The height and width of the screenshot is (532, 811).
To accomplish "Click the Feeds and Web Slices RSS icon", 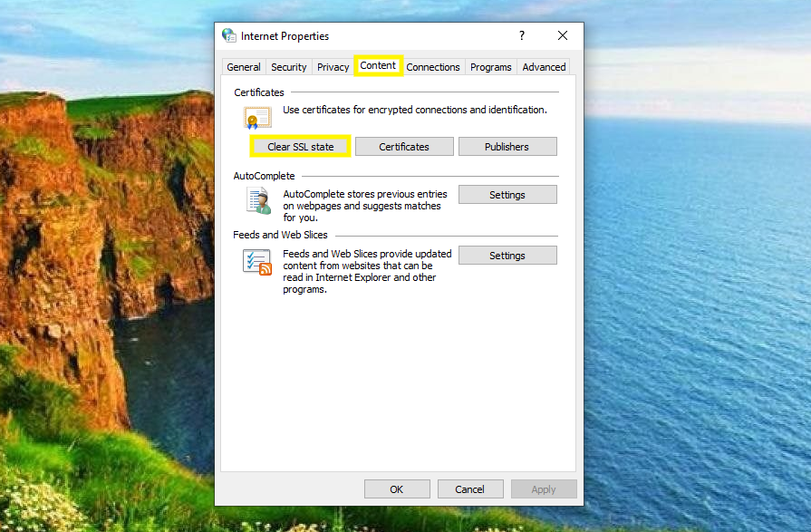I will coord(257,262).
